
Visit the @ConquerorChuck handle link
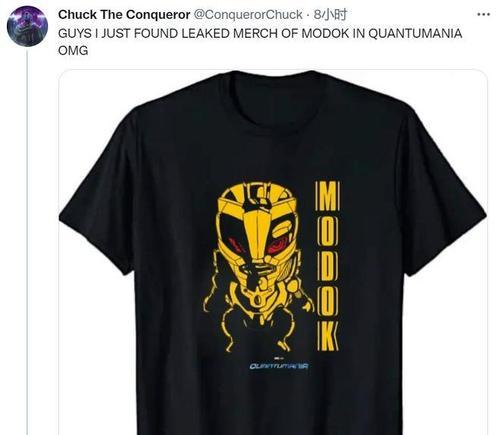(248, 15)
